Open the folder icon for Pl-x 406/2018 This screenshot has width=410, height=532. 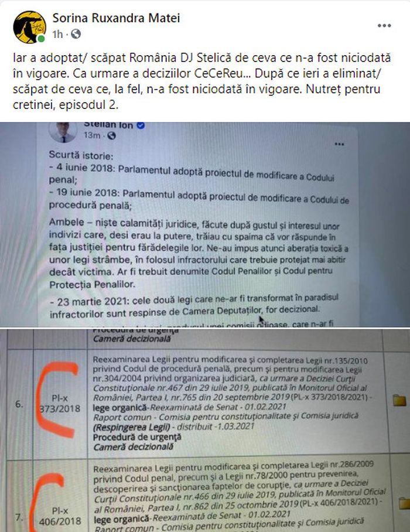coord(404,503)
